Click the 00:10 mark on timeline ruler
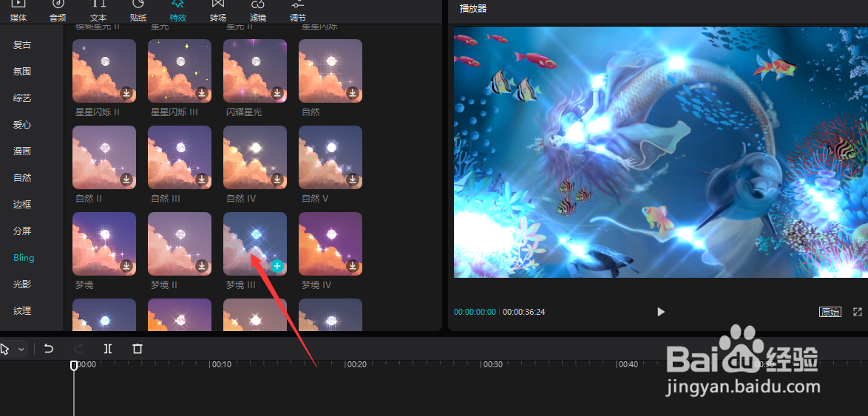The width and height of the screenshot is (868, 416). 221,364
